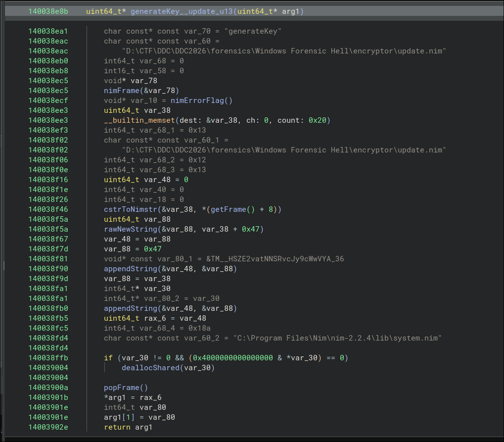Open the nimFrame function call
Image resolution: width=504 pixels, height=442 pixels.
[122, 91]
